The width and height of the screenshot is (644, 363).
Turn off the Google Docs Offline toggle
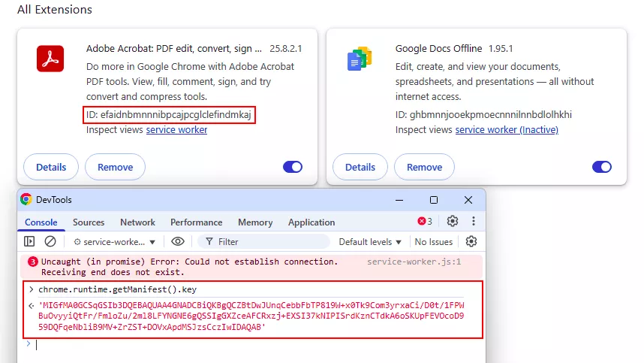pyautogui.click(x=602, y=167)
